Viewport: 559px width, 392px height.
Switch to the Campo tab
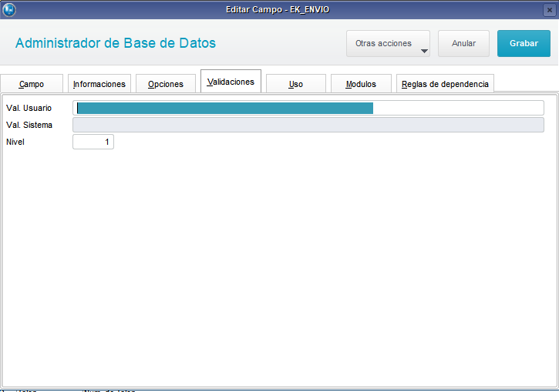coord(32,84)
